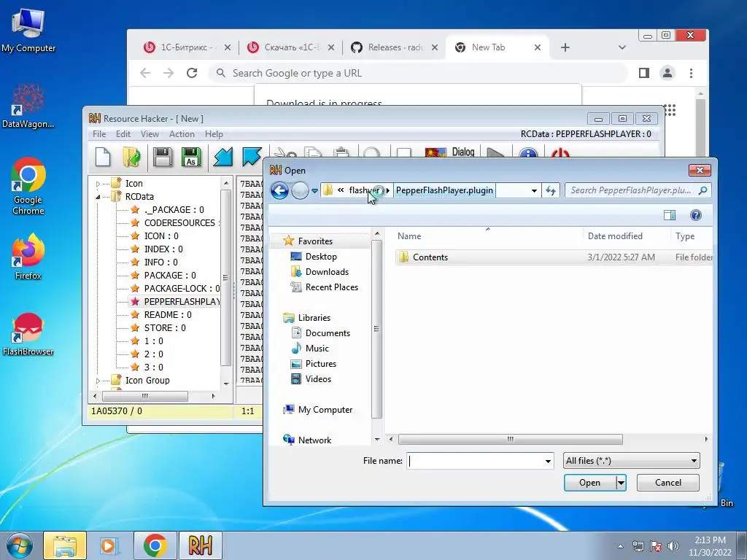Viewport: 747px width, 560px height.
Task: Open the Open button's split arrow
Action: tap(621, 483)
